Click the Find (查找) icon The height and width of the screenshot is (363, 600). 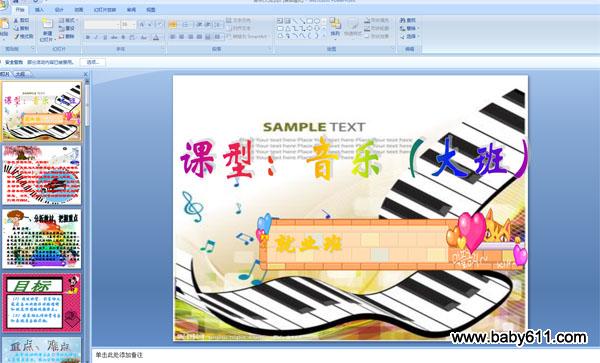click(x=408, y=20)
